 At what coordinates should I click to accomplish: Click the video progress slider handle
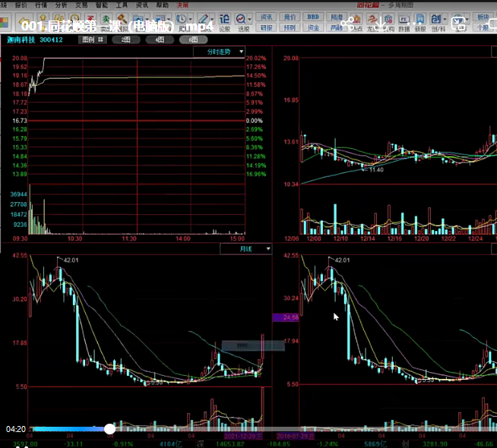click(x=109, y=429)
